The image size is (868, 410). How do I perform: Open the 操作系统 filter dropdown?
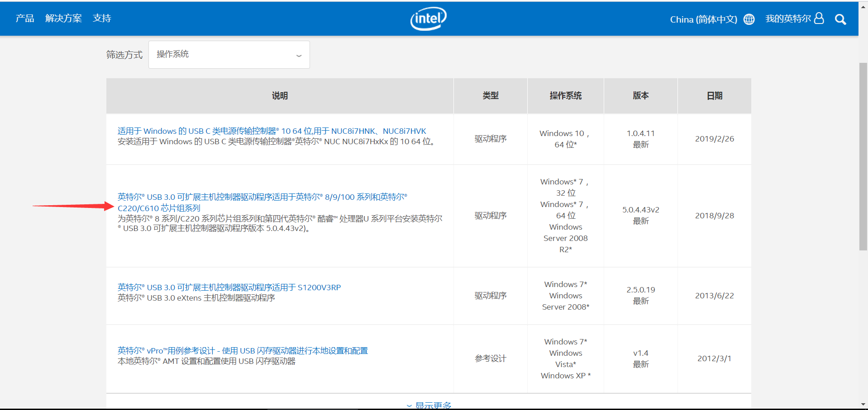(229, 54)
